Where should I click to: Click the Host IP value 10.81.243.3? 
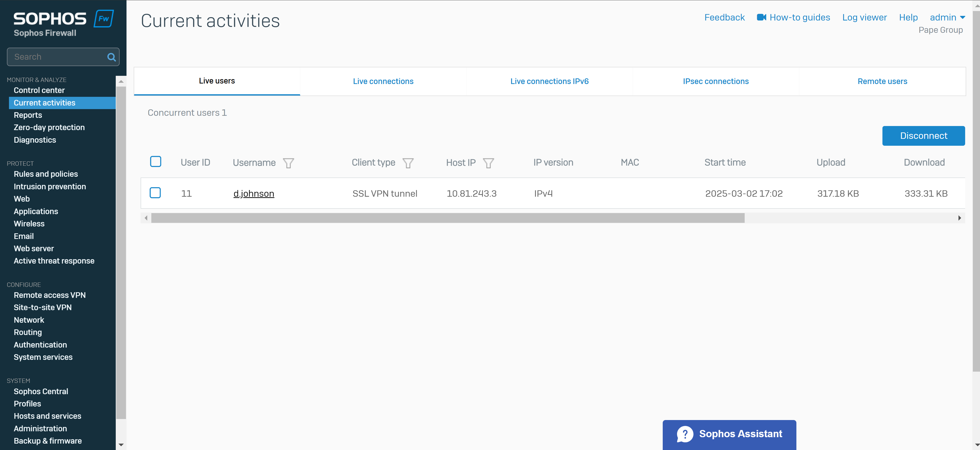coord(471,194)
